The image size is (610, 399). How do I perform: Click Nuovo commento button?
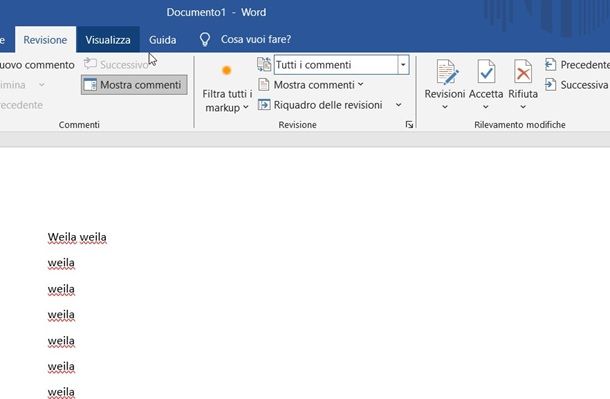[x=37, y=65]
